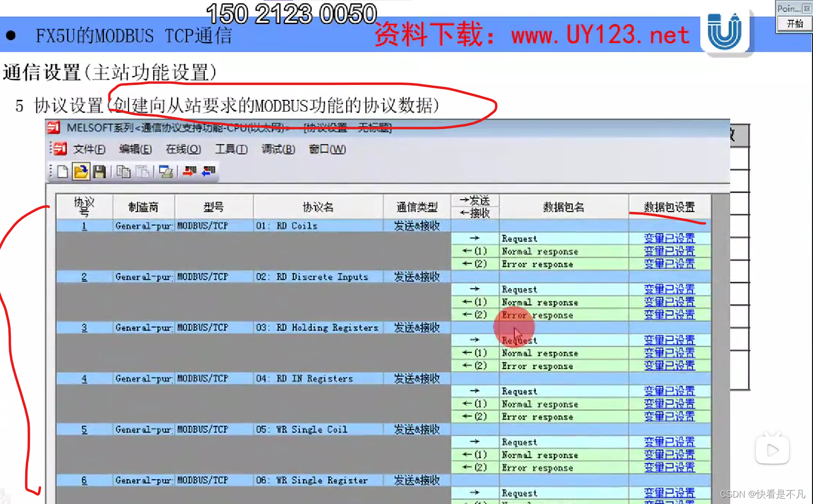Open the 调试(B) menu

(278, 149)
